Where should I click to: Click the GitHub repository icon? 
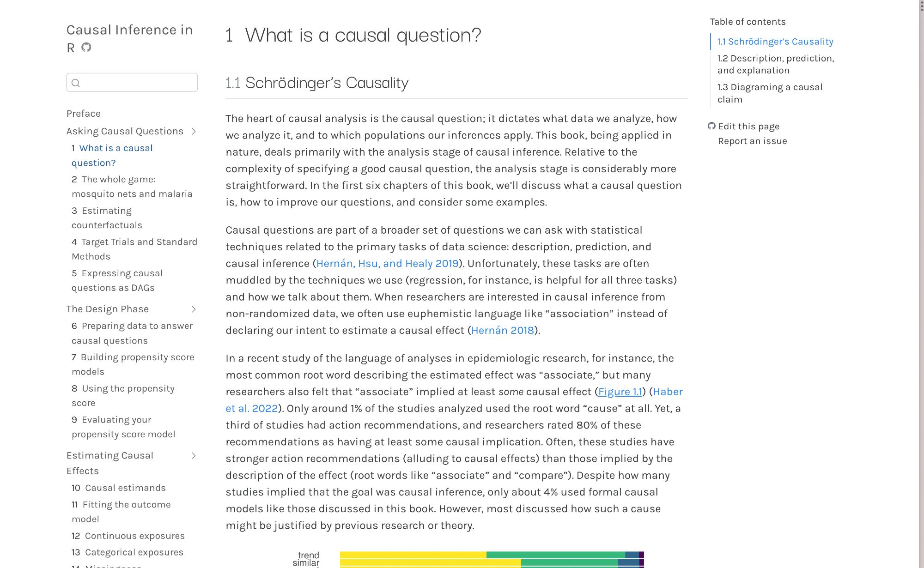[x=86, y=48]
